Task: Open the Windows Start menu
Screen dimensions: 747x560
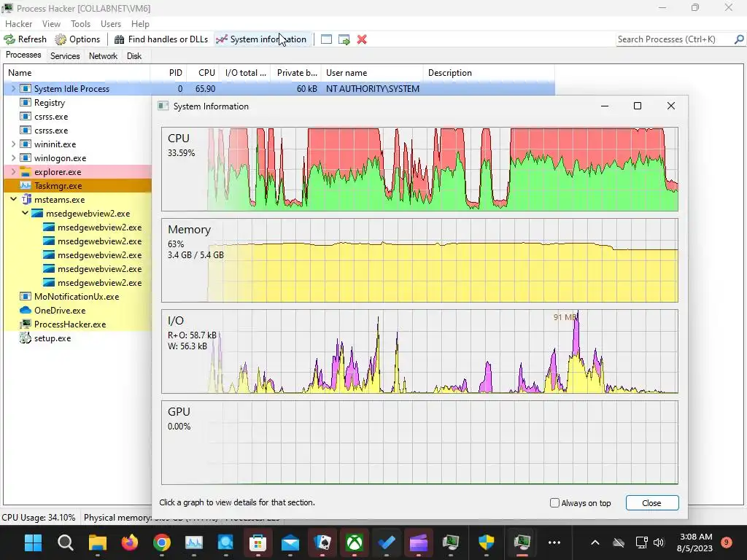Action: [33, 542]
